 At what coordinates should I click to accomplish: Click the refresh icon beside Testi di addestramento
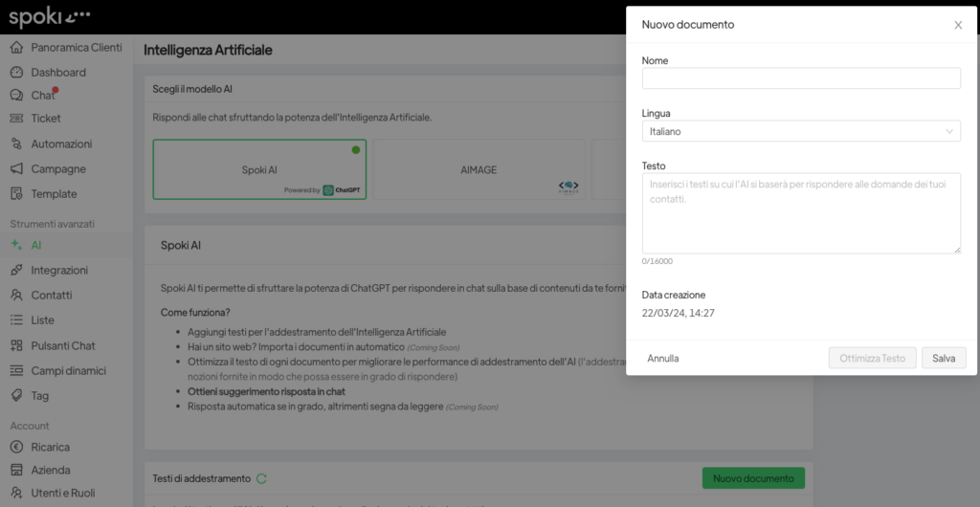click(x=261, y=478)
